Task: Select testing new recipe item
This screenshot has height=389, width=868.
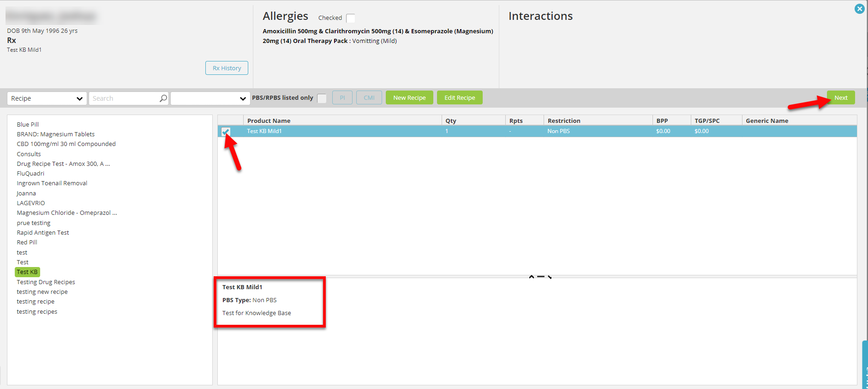Action: [42, 292]
